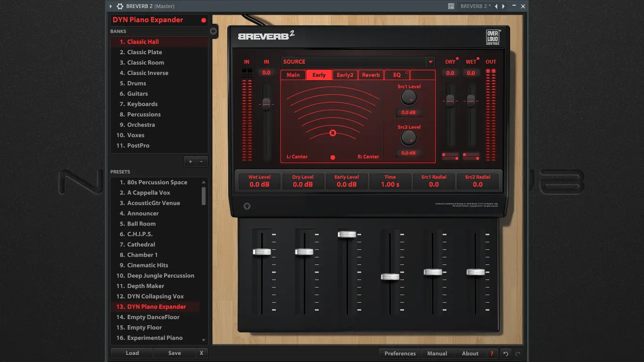Click the red dot between L: Center and R: Center
Viewport: 644px width, 362px height.
[x=333, y=157]
